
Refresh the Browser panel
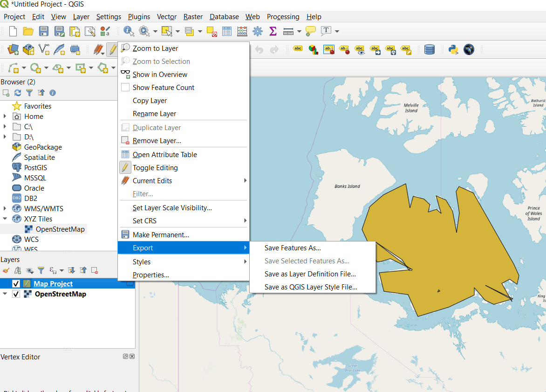(18, 93)
